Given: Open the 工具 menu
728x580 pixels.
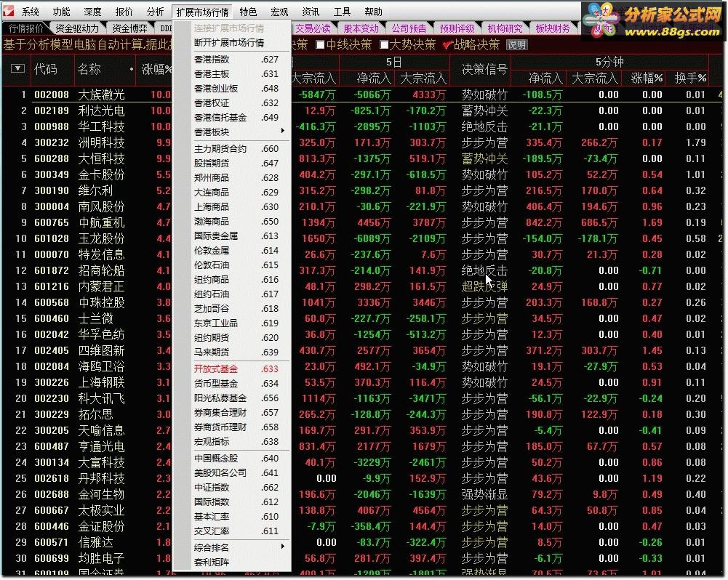Looking at the screenshot, I should (342, 12).
